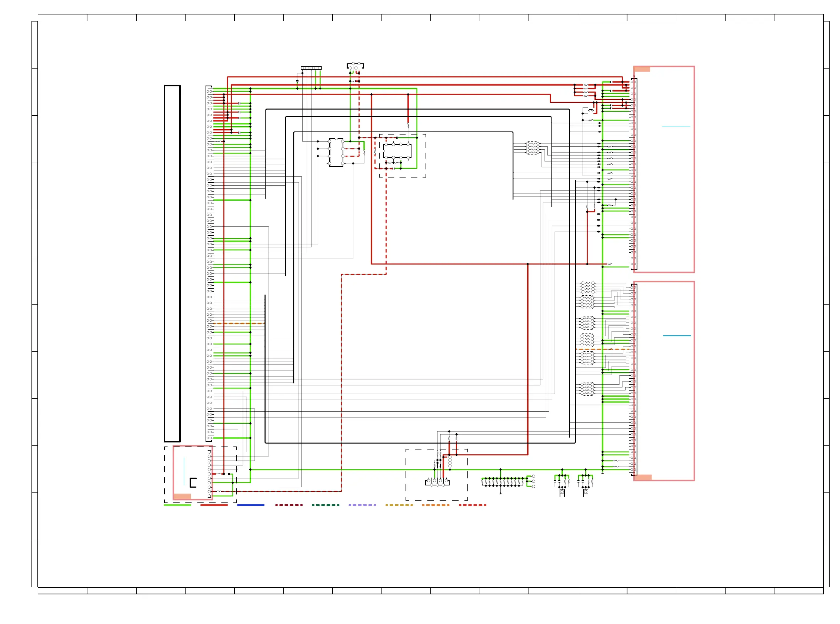840x624 pixels.
Task: Click the IC symbol inside the center dashed box
Action: click(x=397, y=151)
